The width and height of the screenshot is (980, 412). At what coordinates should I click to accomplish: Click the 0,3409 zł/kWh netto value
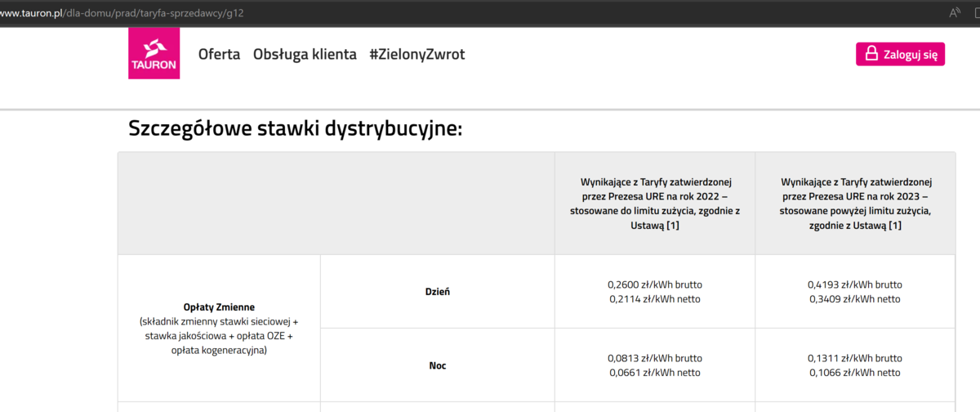(855, 299)
